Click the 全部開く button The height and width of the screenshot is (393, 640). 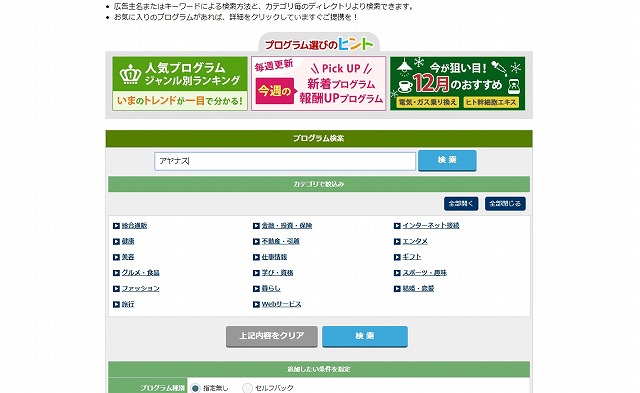(461, 203)
